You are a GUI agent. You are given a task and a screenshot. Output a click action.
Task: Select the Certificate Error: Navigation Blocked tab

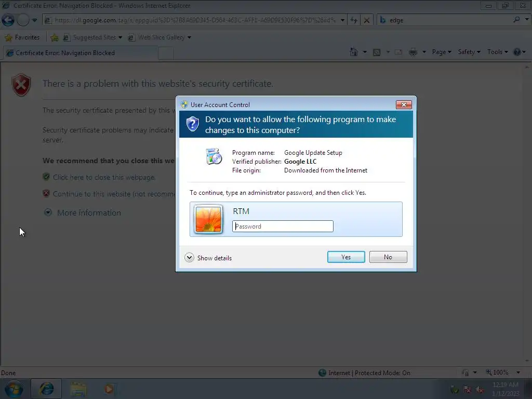coord(81,53)
